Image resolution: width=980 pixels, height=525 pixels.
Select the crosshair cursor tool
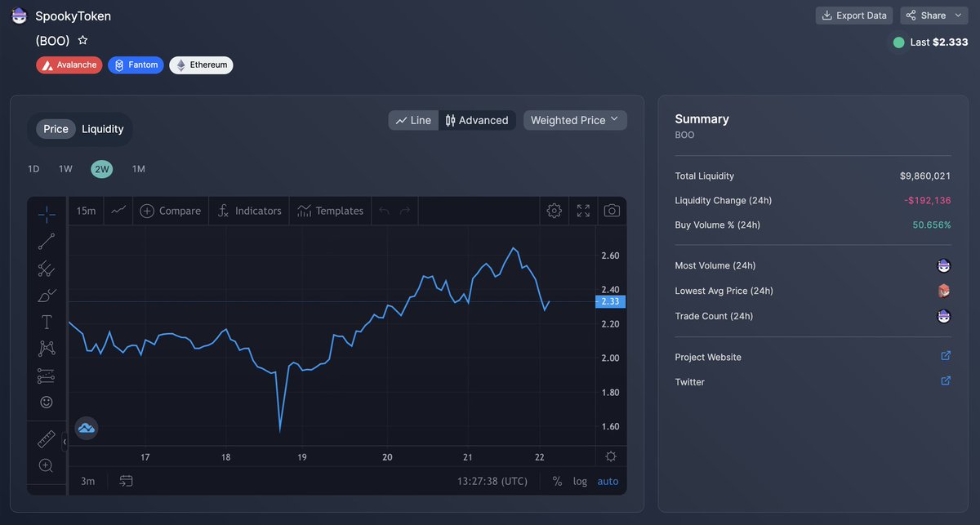[47, 214]
